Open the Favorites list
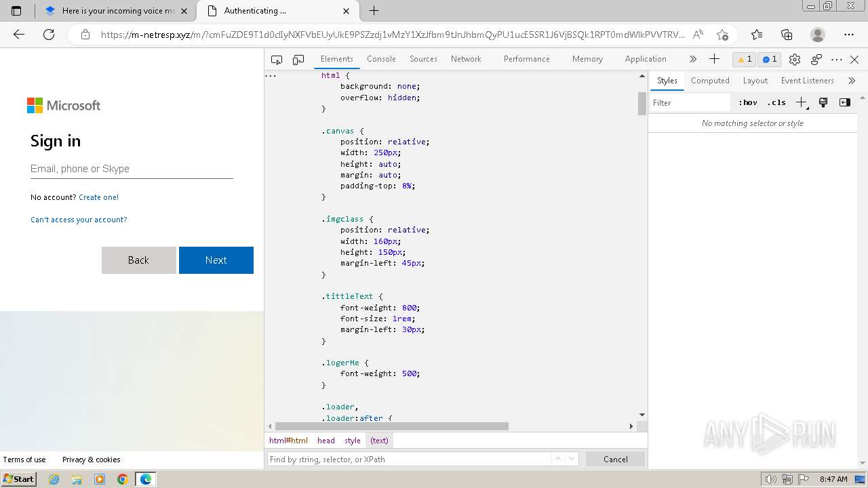 point(757,35)
